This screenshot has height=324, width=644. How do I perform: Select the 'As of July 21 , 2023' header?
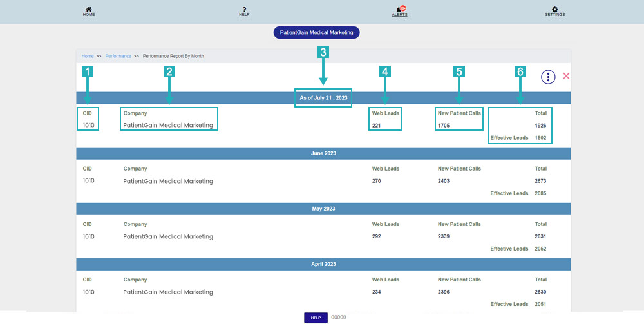[323, 98]
